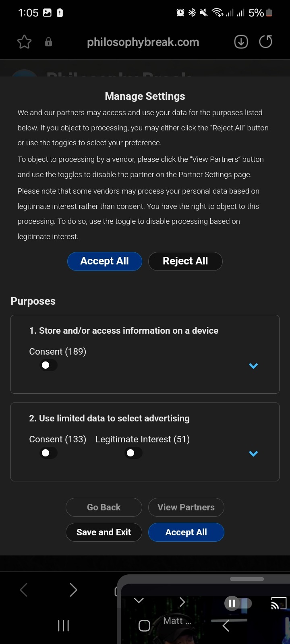Bookmark page with the star icon
The width and height of the screenshot is (290, 644).
click(24, 42)
